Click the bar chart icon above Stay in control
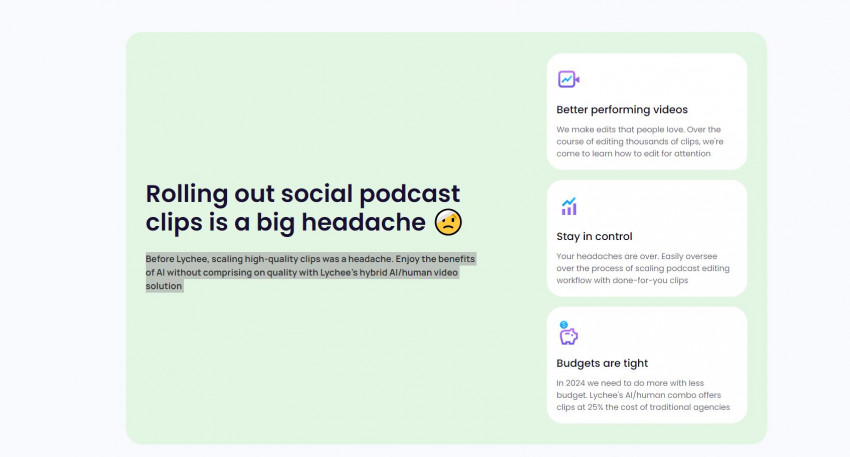 pyautogui.click(x=568, y=207)
